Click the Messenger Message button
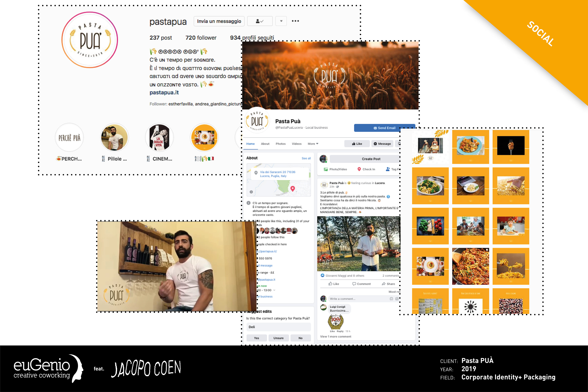 [x=382, y=144]
